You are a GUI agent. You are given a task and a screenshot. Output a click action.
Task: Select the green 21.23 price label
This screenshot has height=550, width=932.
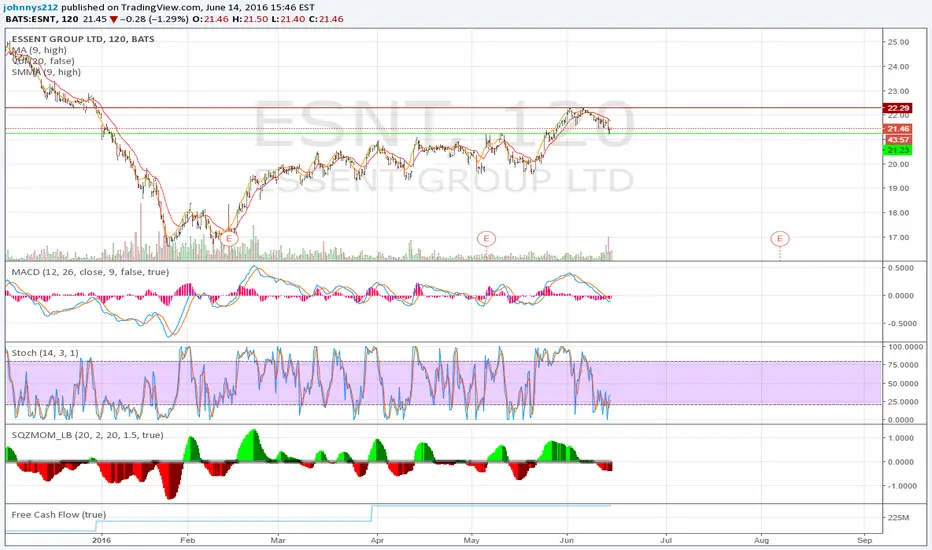tap(898, 150)
